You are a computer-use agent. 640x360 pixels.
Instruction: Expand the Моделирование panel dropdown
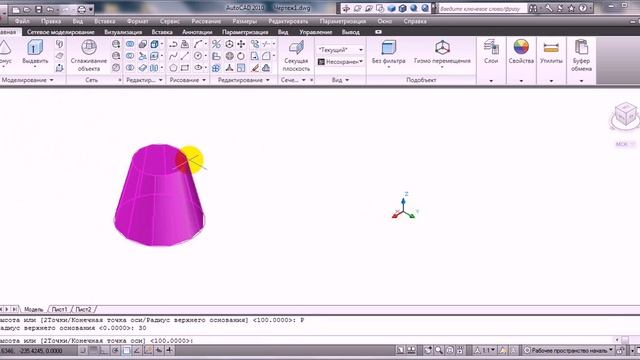[51, 80]
